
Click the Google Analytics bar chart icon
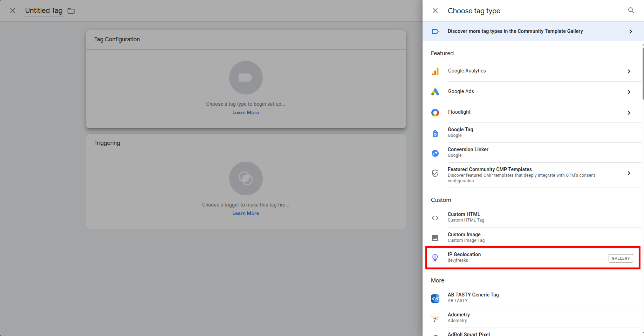pyautogui.click(x=435, y=71)
